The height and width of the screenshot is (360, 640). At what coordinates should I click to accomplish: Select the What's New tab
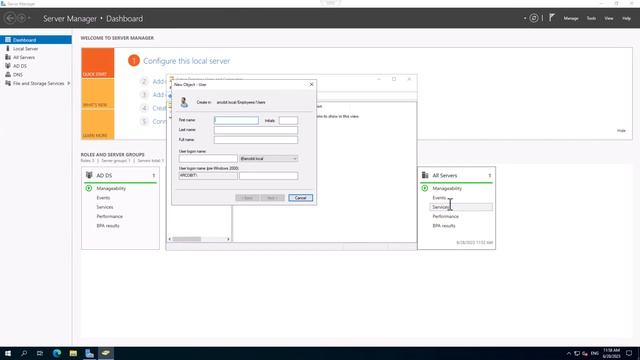[x=98, y=93]
